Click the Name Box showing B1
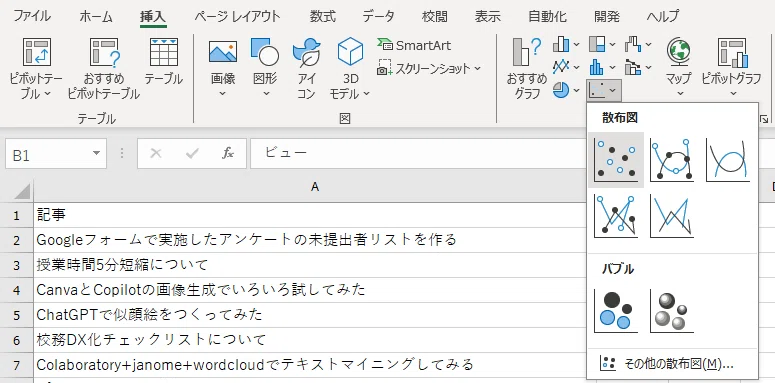 pyautogui.click(x=47, y=154)
